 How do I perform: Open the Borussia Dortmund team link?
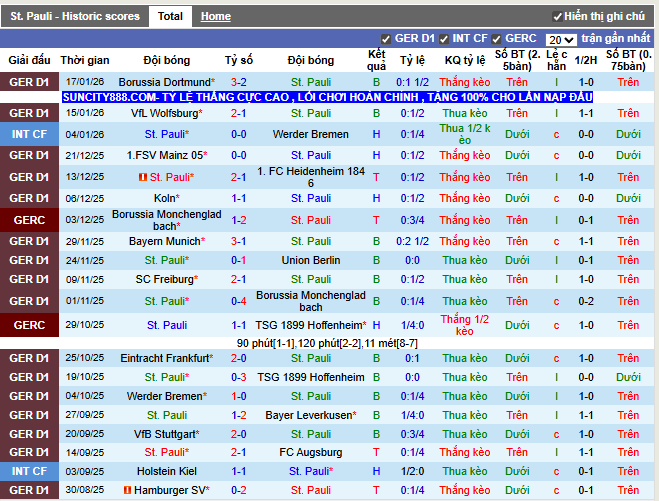(165, 82)
